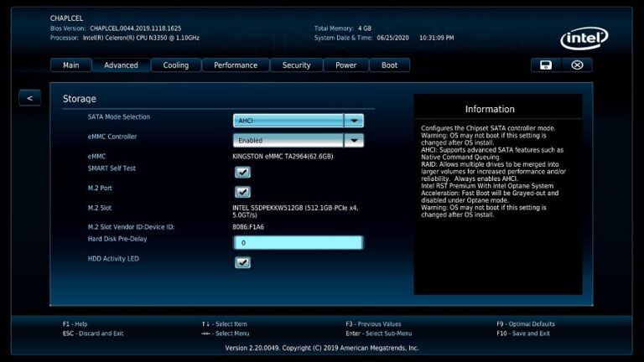This screenshot has width=644, height=362.
Task: Click the BIOS version CHAPLCEL.0044.2019.1118.1625 text
Action: point(136,28)
